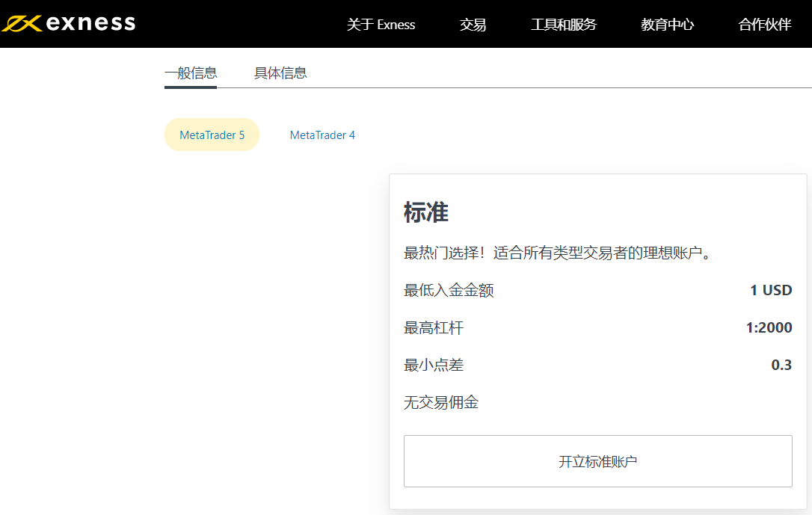Click the 无交易佣金 text

click(440, 402)
